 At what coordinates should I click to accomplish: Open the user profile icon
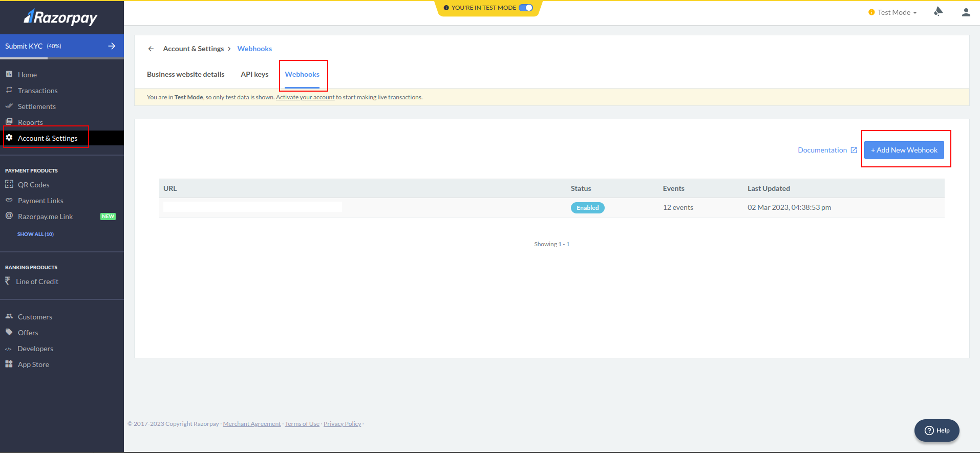[966, 12]
